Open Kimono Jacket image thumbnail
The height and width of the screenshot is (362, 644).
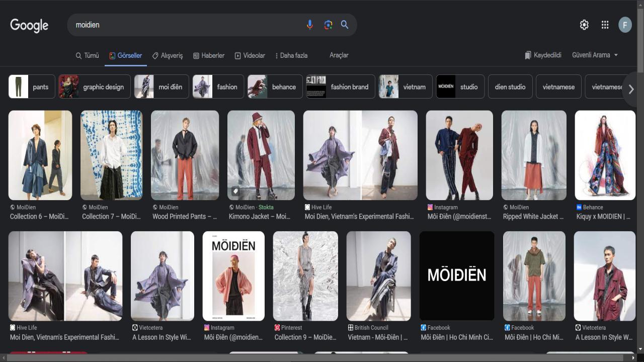(x=261, y=155)
